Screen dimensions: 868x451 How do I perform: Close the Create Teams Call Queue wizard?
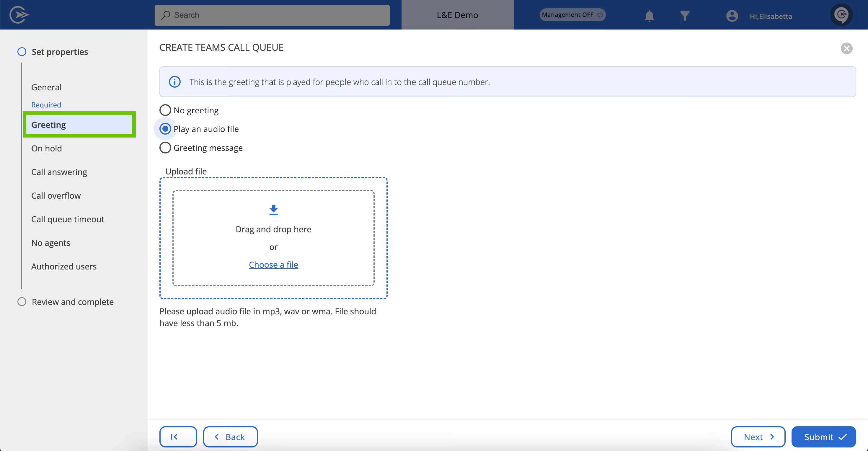tap(847, 48)
